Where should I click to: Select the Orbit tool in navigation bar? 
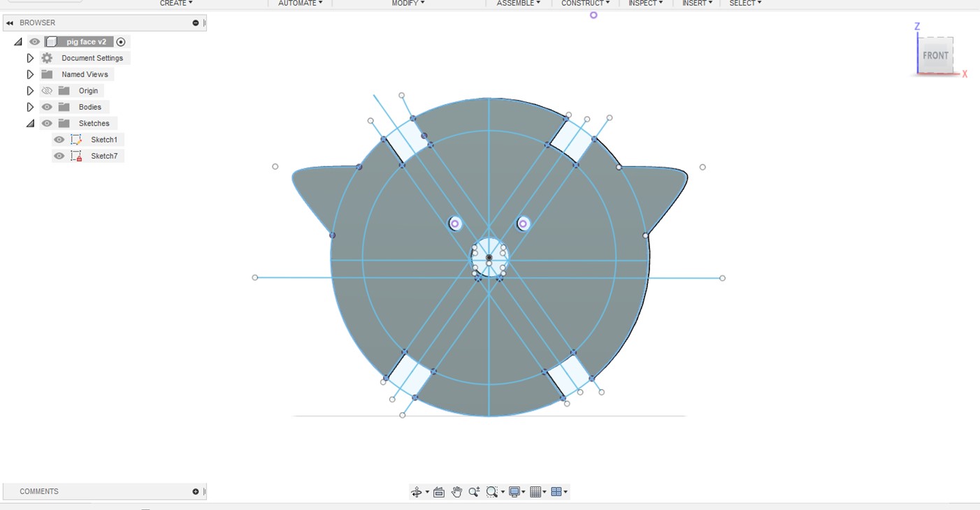click(417, 492)
